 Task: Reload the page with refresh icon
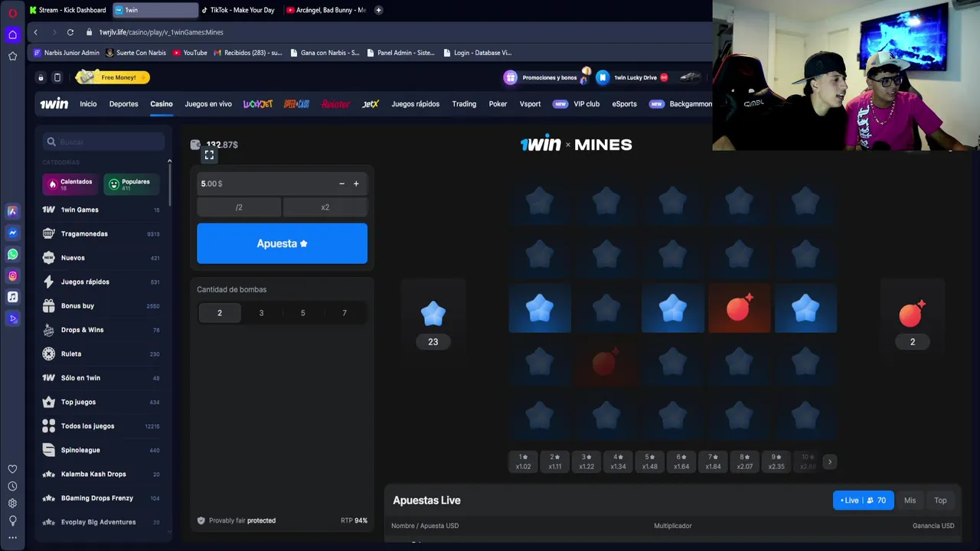70,32
